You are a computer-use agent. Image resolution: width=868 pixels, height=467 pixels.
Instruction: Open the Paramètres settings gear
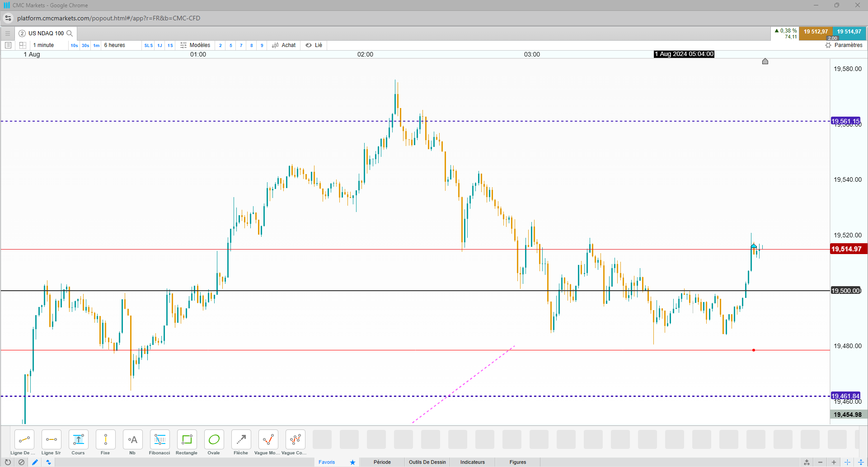click(844, 45)
